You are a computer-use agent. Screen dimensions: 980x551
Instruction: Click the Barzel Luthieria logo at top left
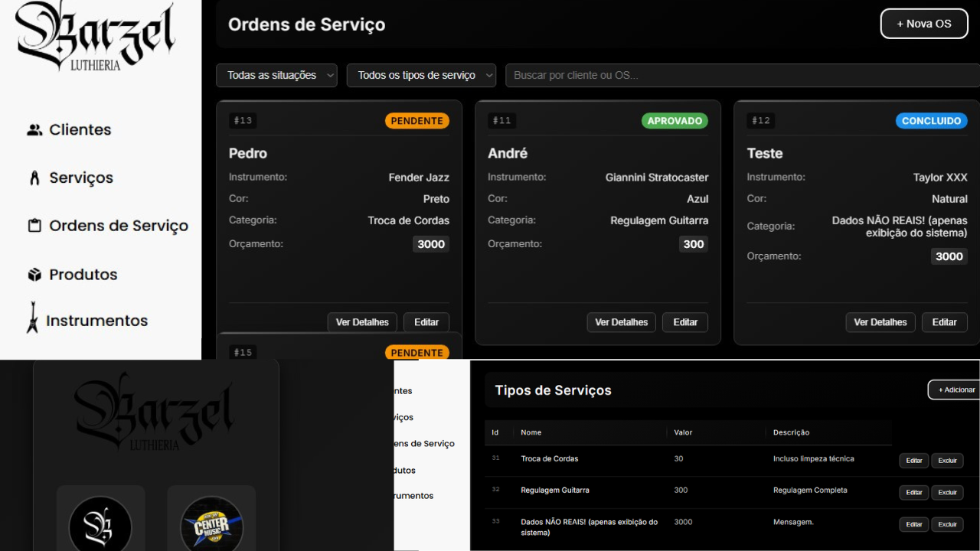tap(96, 36)
